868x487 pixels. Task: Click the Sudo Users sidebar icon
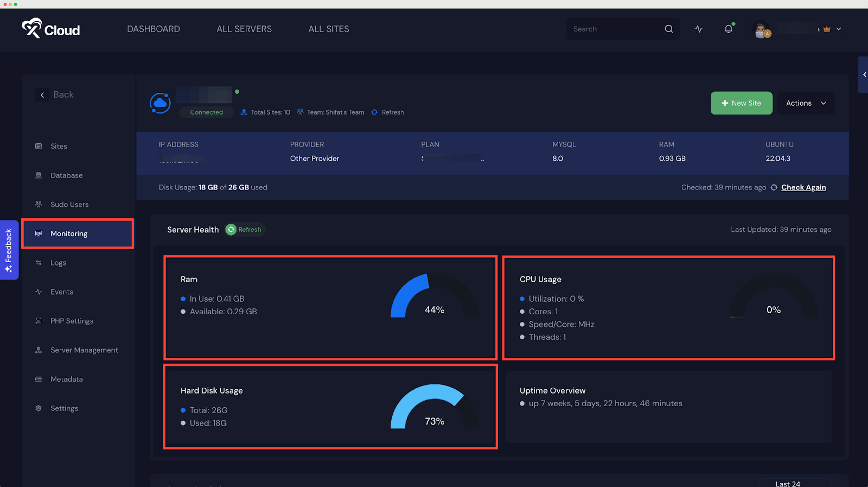[39, 205]
